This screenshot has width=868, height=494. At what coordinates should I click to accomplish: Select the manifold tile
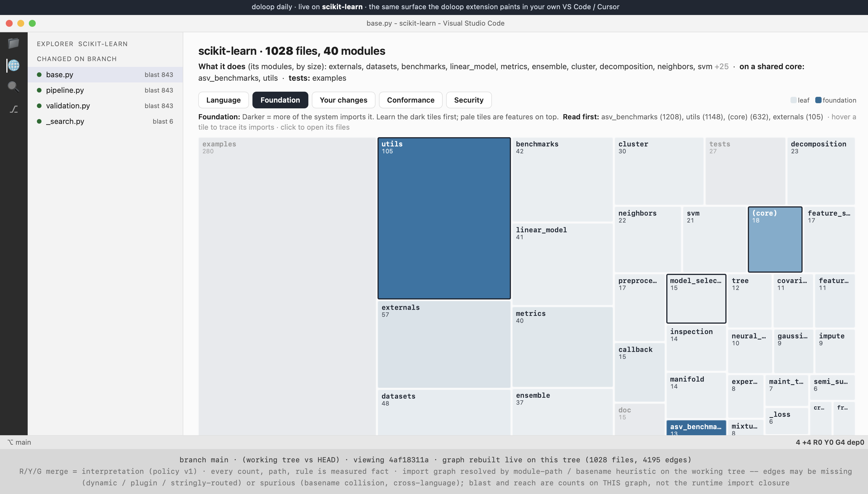[696, 396]
